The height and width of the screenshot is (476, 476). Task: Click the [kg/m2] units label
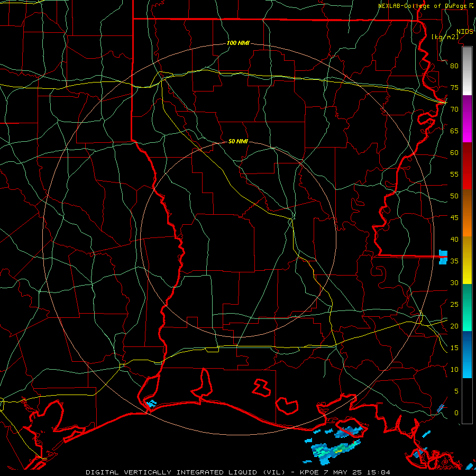pos(445,36)
